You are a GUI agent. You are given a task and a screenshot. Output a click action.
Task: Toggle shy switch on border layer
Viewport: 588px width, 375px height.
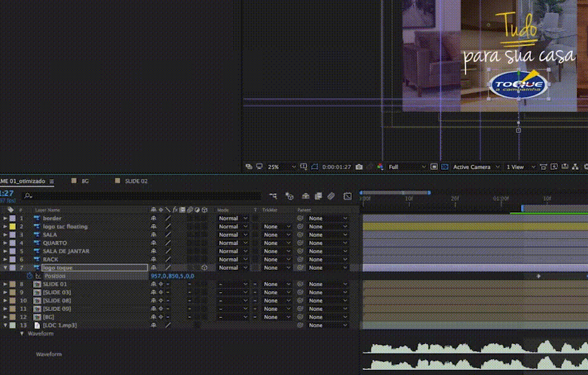[153, 219]
